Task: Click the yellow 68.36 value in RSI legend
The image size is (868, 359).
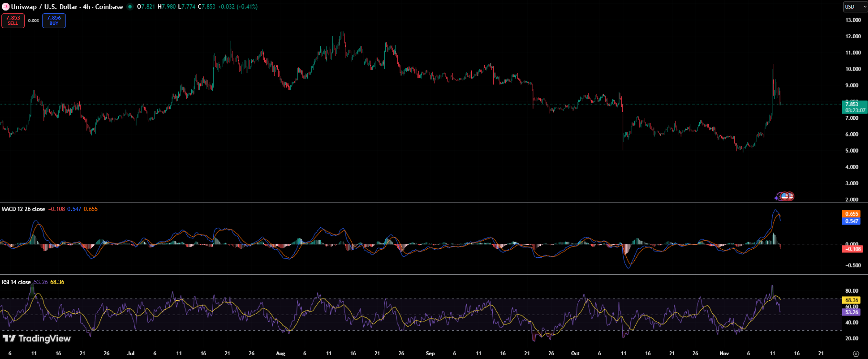Action: [57, 282]
